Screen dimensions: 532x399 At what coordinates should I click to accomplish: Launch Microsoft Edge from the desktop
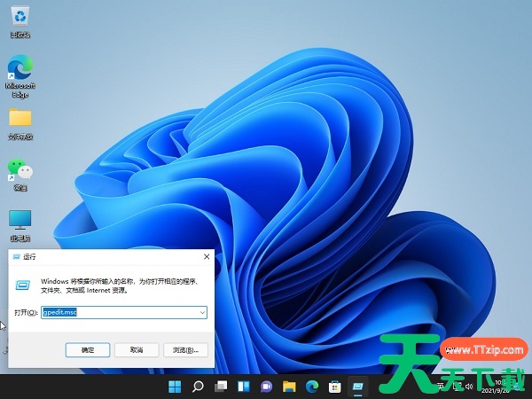[x=20, y=76]
